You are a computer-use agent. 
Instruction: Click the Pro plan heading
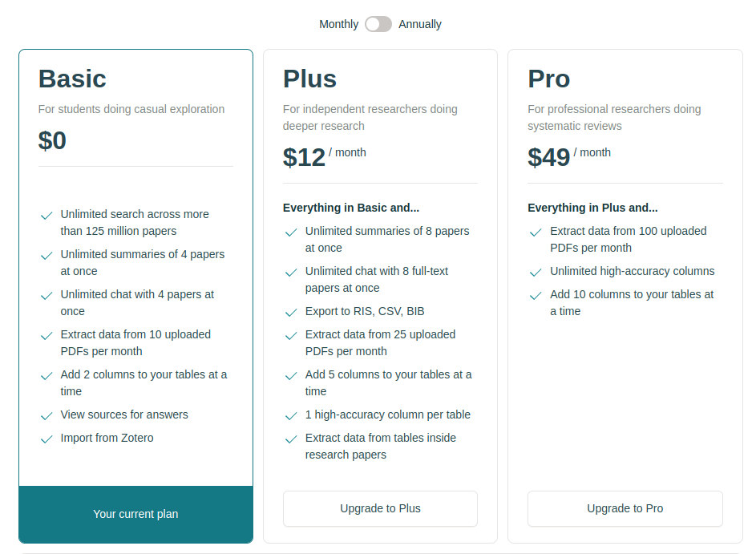point(548,79)
